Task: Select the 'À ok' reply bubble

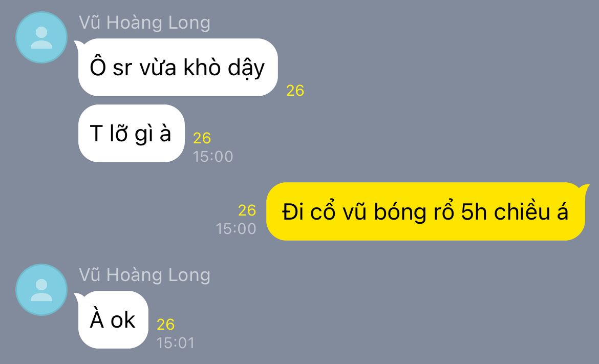Action: coord(113,319)
